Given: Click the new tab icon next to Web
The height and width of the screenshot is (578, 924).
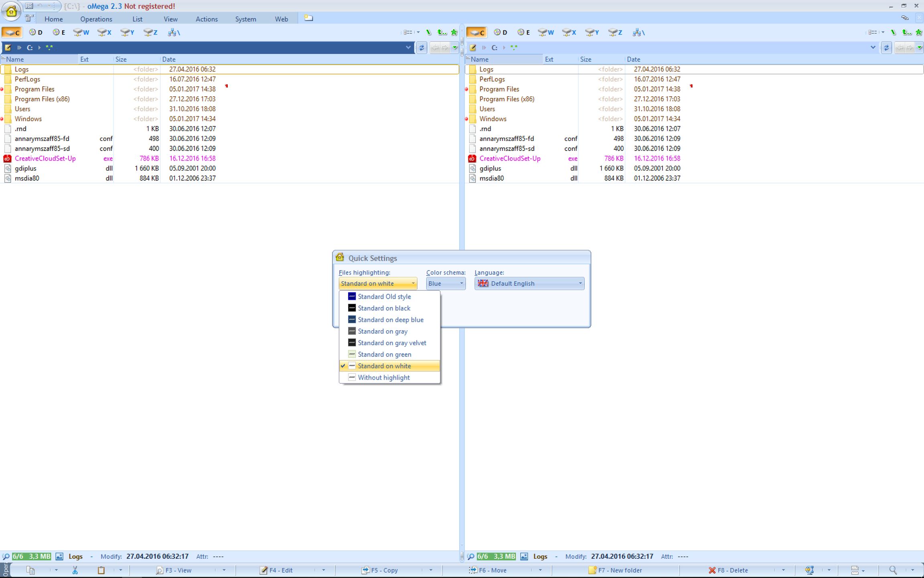Looking at the screenshot, I should (x=308, y=18).
